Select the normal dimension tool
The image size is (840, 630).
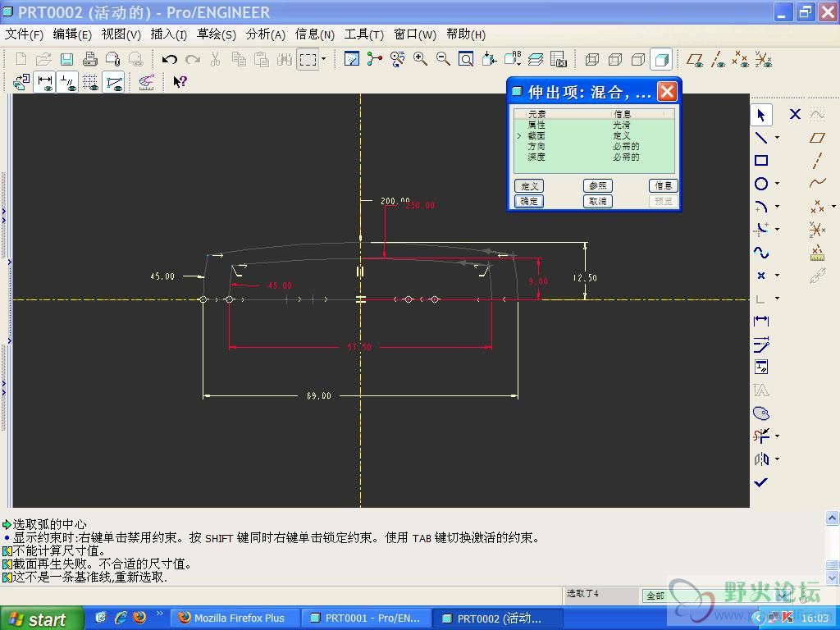761,322
